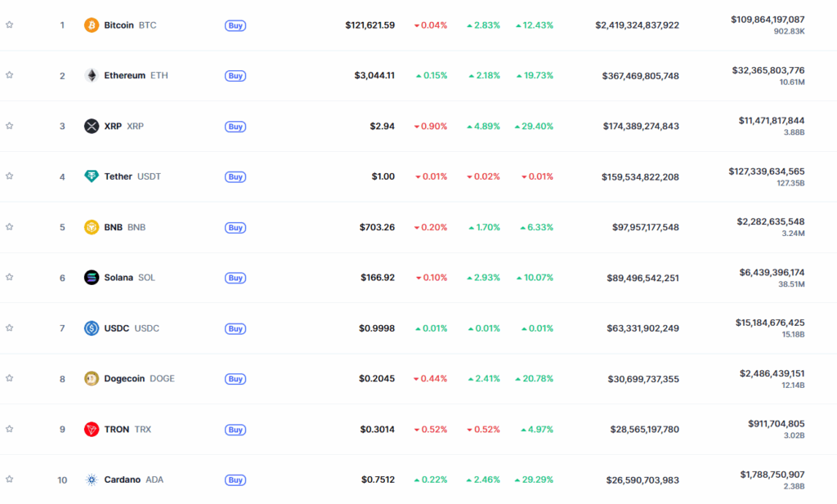Click XRP 7-day change 29.40%
The width and height of the screenshot is (837, 504).
coord(534,126)
